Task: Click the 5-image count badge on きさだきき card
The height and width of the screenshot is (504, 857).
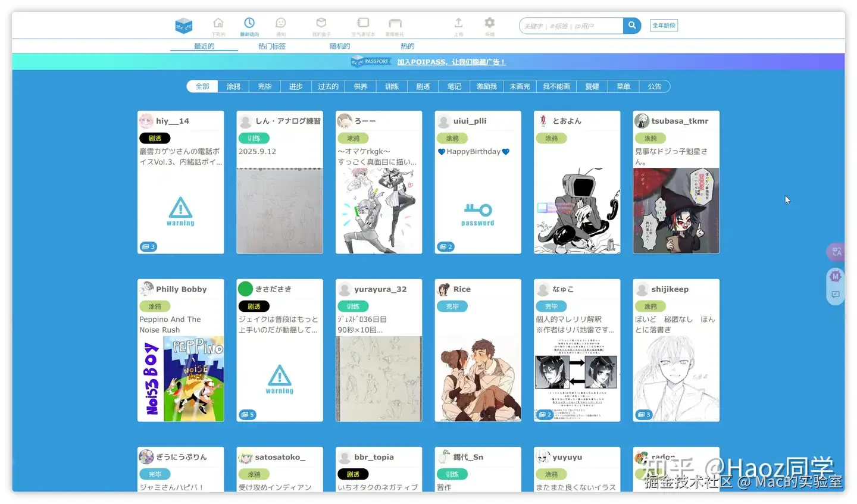Action: [248, 415]
